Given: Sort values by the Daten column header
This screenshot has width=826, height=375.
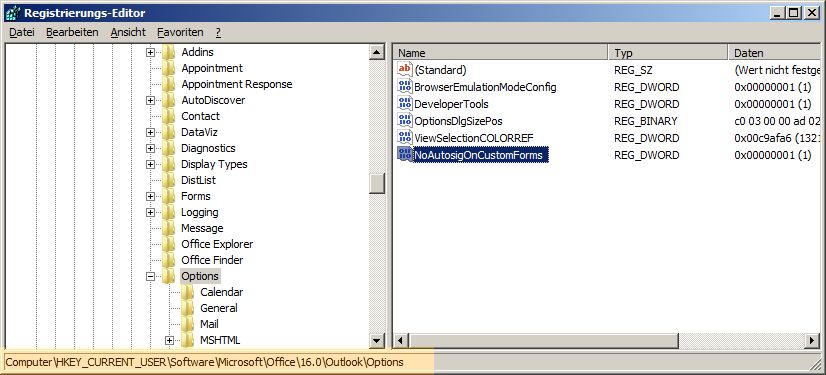Looking at the screenshot, I should click(774, 53).
